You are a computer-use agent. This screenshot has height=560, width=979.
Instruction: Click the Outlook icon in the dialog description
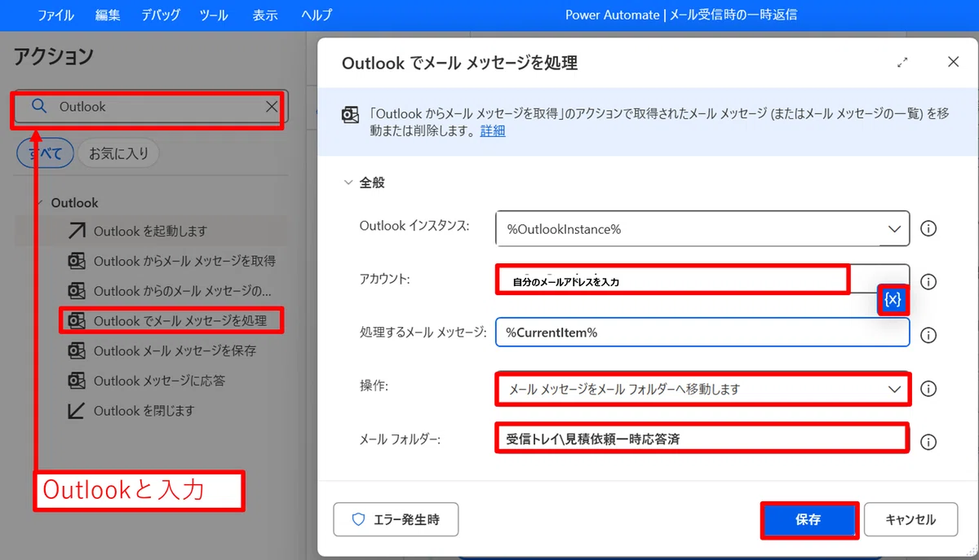pyautogui.click(x=350, y=114)
